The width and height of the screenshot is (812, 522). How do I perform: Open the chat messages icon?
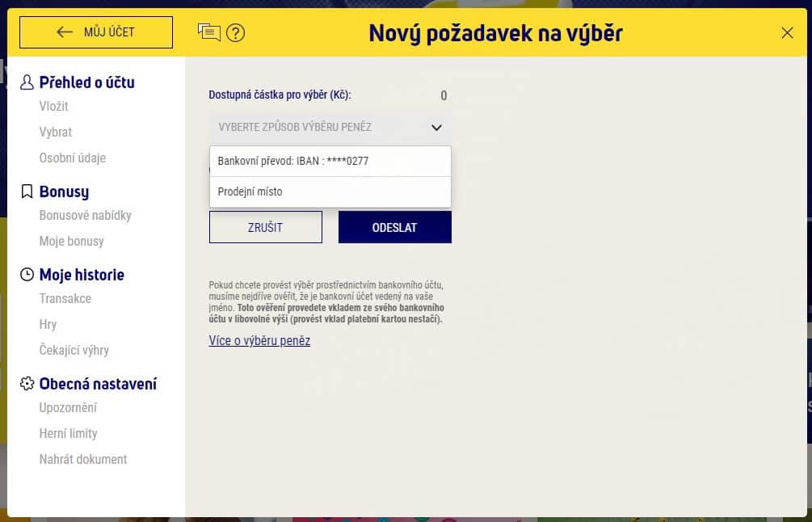[208, 32]
